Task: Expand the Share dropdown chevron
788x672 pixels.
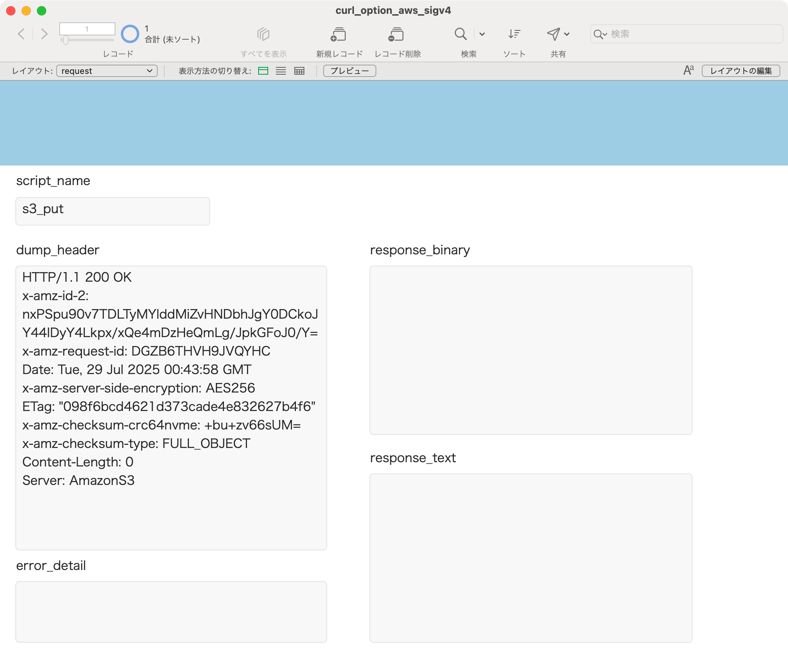Action: pos(567,34)
